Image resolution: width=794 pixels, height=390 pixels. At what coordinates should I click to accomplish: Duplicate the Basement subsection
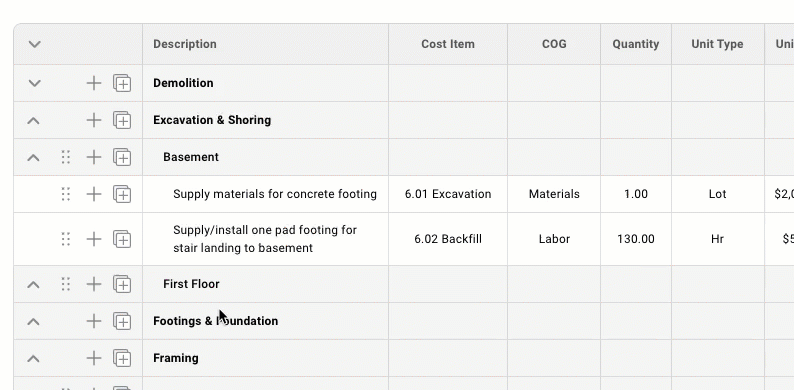click(x=122, y=158)
